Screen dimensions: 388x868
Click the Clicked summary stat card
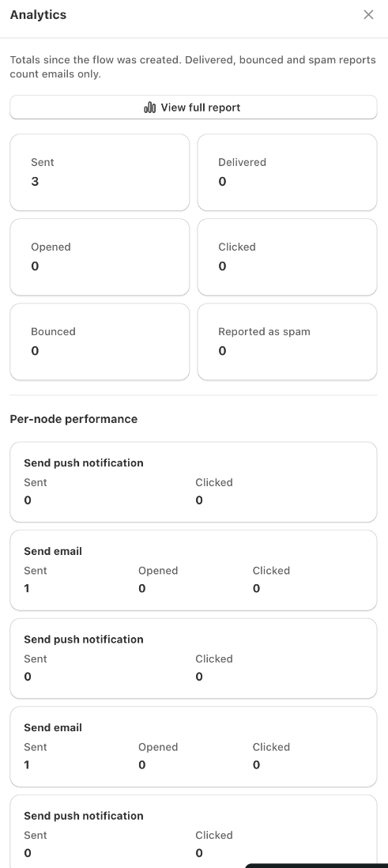(x=288, y=257)
